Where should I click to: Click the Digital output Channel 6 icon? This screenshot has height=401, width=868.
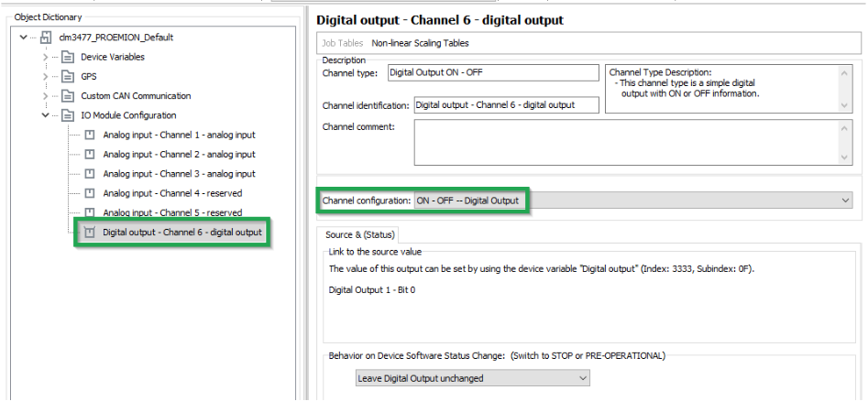pyautogui.click(x=90, y=233)
